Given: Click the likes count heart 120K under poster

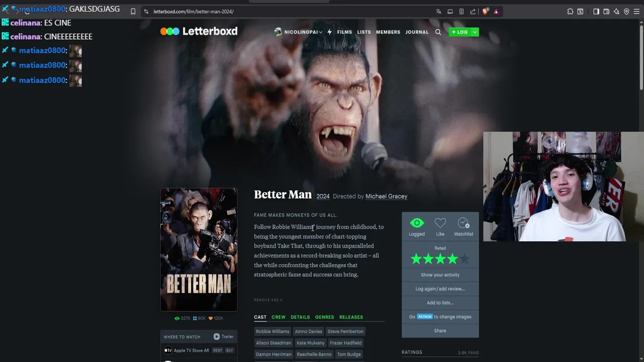Looking at the screenshot, I should pos(211,318).
